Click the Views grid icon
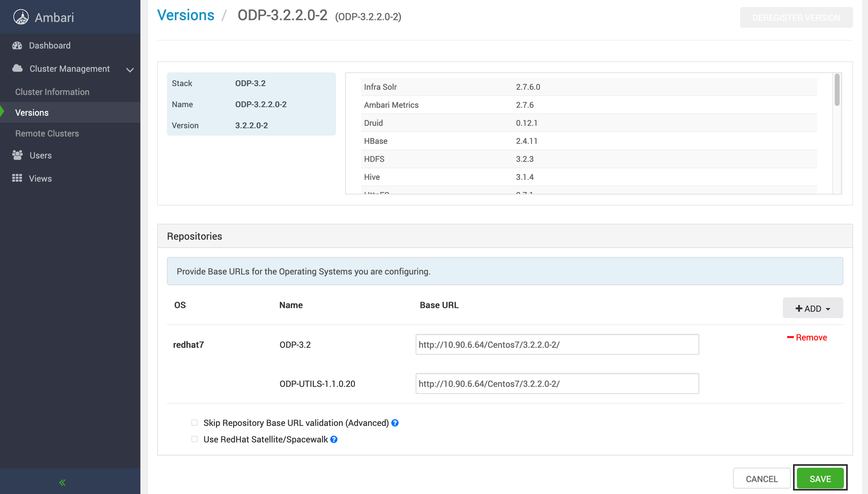This screenshot has height=494, width=868. pyautogui.click(x=17, y=178)
